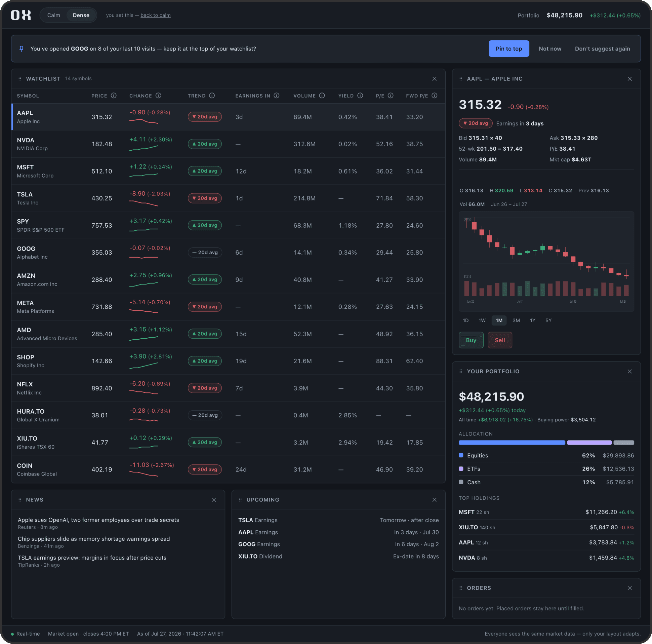This screenshot has height=644, width=652.
Task: Sort by the Symbol column header
Action: (28, 96)
